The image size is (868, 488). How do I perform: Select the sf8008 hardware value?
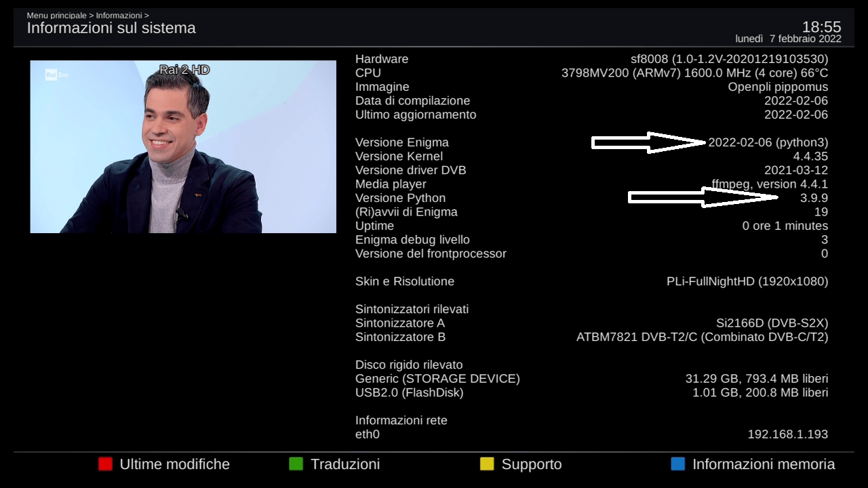(x=729, y=59)
